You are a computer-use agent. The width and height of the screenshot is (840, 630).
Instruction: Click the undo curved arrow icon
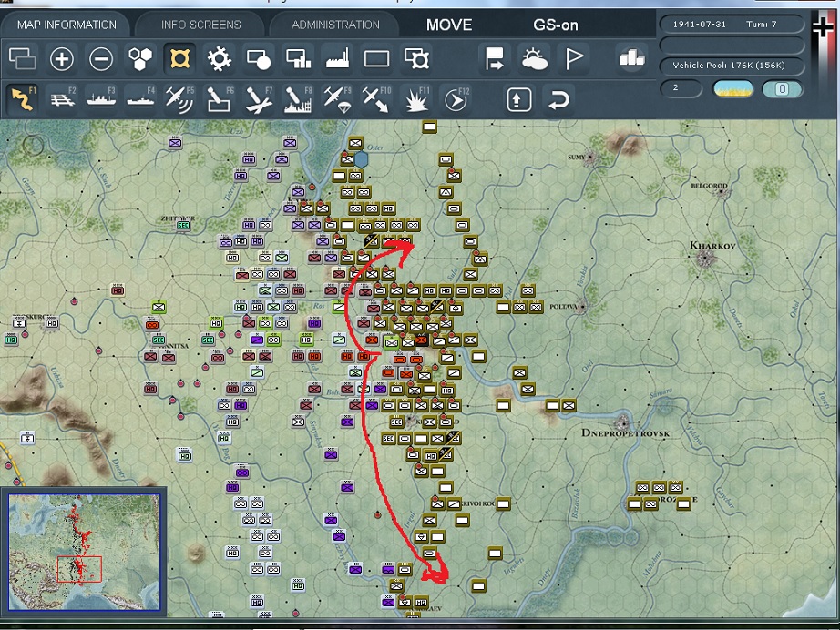point(558,99)
